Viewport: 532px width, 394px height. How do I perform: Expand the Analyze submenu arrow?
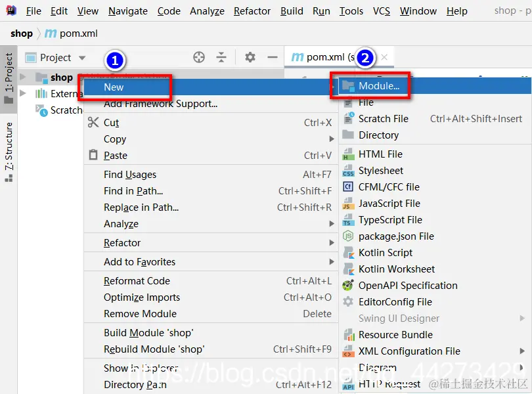coord(331,224)
